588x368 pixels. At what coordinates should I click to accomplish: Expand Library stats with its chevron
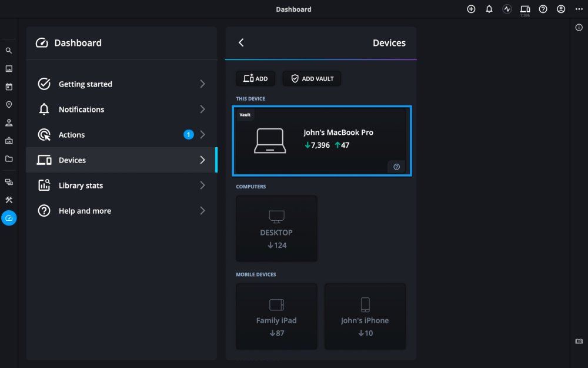click(x=202, y=185)
